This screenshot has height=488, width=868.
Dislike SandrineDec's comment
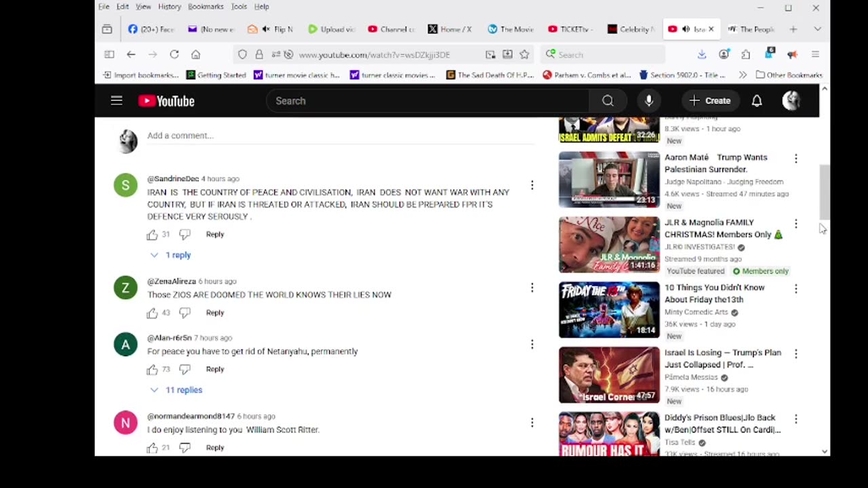coord(184,235)
